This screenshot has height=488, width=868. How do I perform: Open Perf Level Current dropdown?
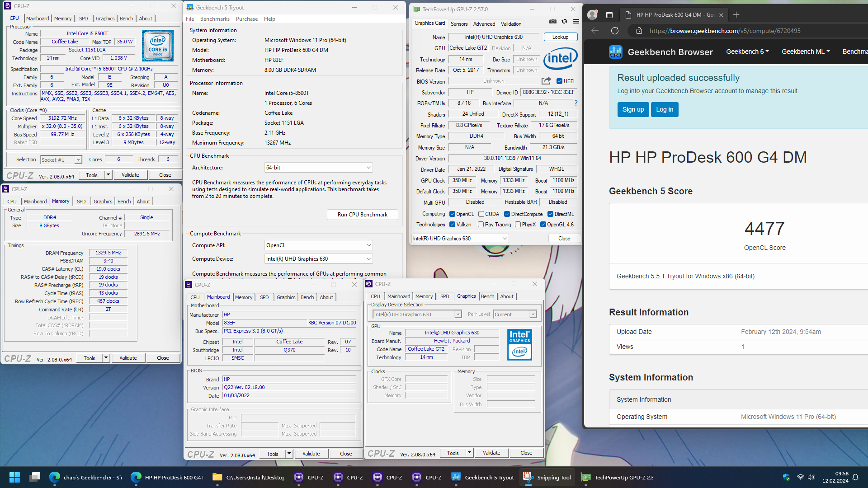(x=515, y=314)
